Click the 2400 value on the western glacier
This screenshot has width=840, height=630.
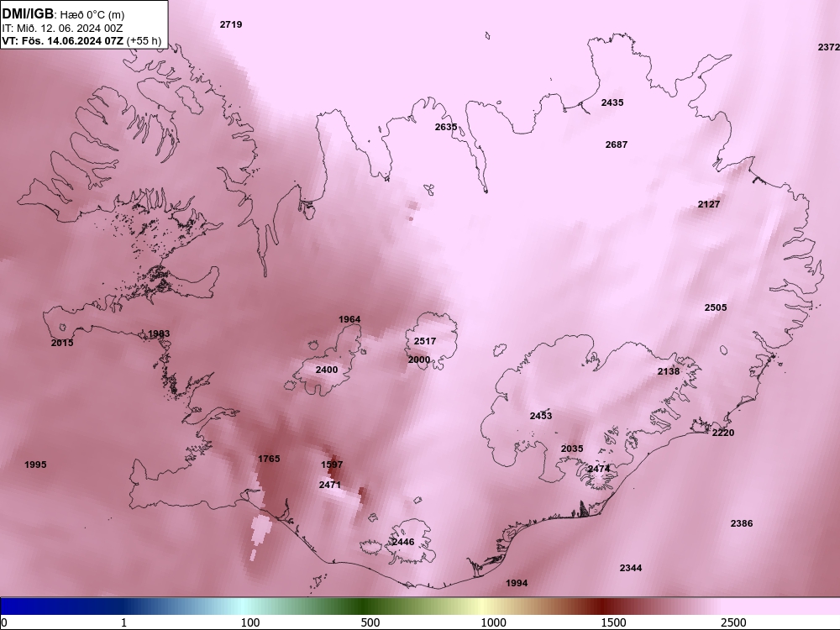(x=326, y=370)
